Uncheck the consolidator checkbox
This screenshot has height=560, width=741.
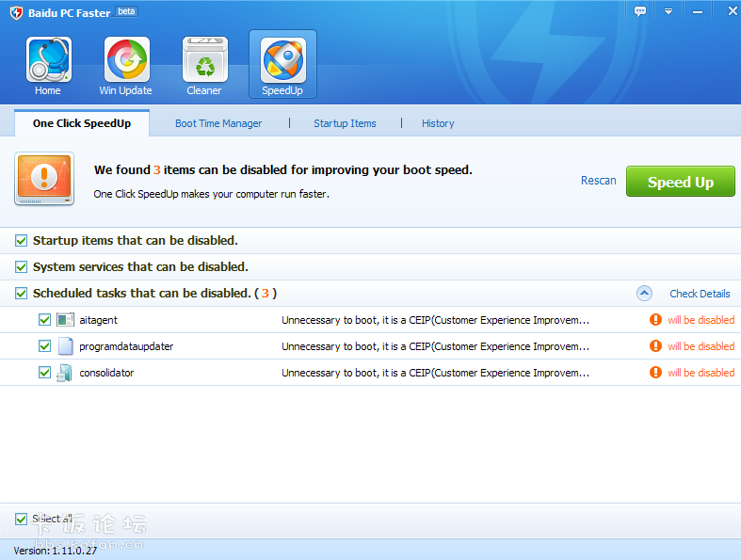[45, 373]
